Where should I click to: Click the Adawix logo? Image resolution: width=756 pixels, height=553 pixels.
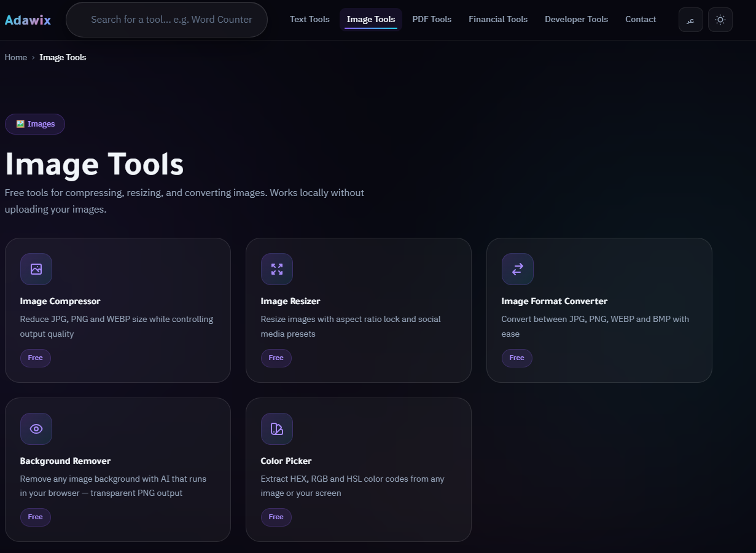28,20
